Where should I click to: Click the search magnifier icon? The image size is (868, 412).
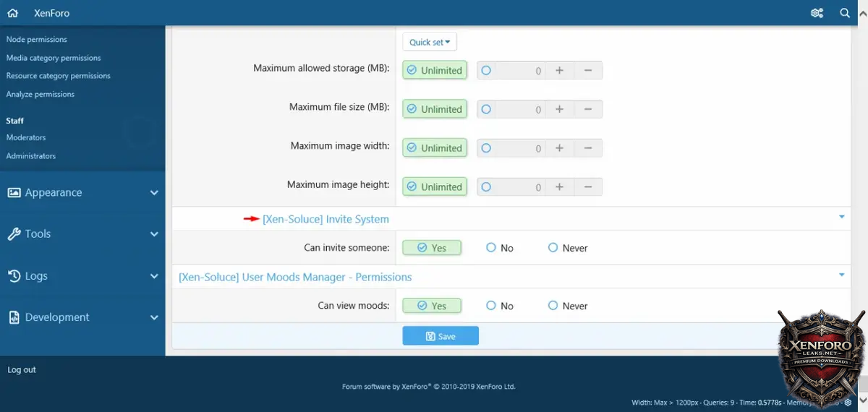845,13
